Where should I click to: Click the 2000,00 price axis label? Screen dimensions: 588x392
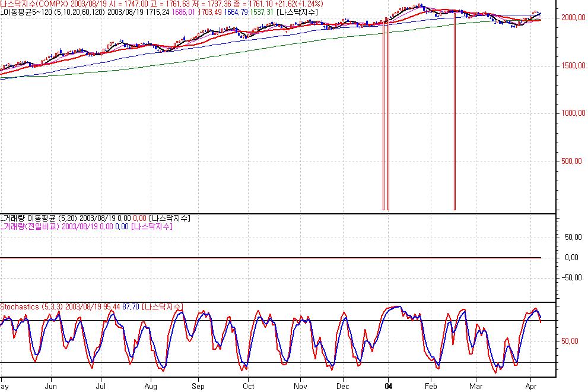coord(573,18)
